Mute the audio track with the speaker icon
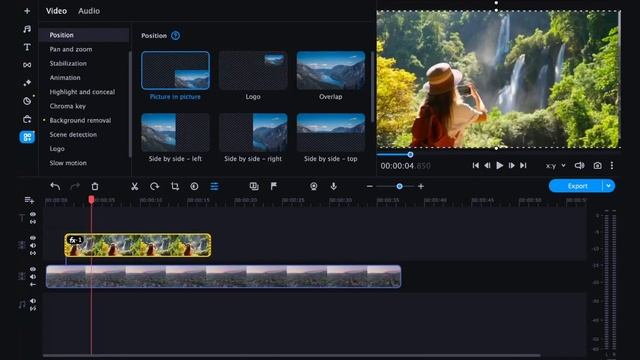Screen dimensions: 640x360 click(x=33, y=301)
